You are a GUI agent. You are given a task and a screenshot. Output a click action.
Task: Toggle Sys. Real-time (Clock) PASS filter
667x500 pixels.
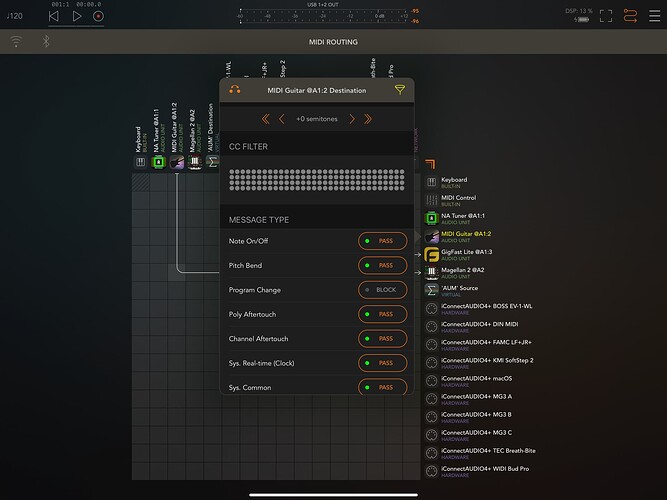pyautogui.click(x=382, y=363)
